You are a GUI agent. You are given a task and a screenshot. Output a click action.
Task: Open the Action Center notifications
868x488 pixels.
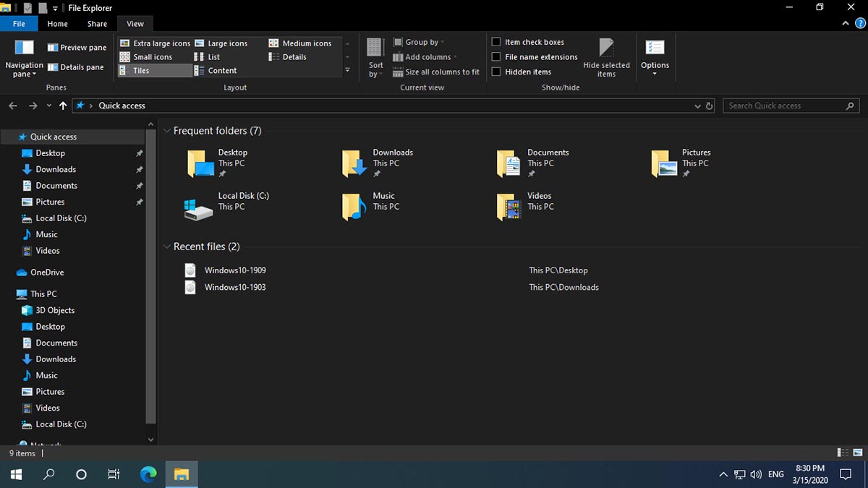(846, 475)
